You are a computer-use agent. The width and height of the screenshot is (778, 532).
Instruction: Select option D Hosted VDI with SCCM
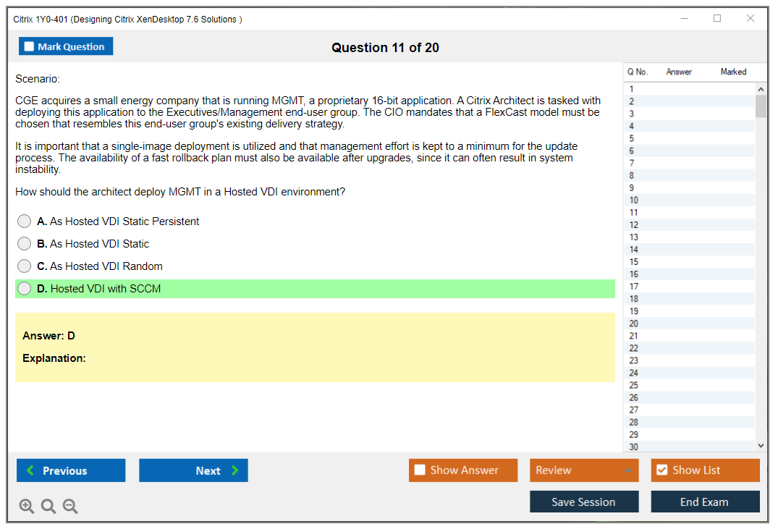coord(25,289)
